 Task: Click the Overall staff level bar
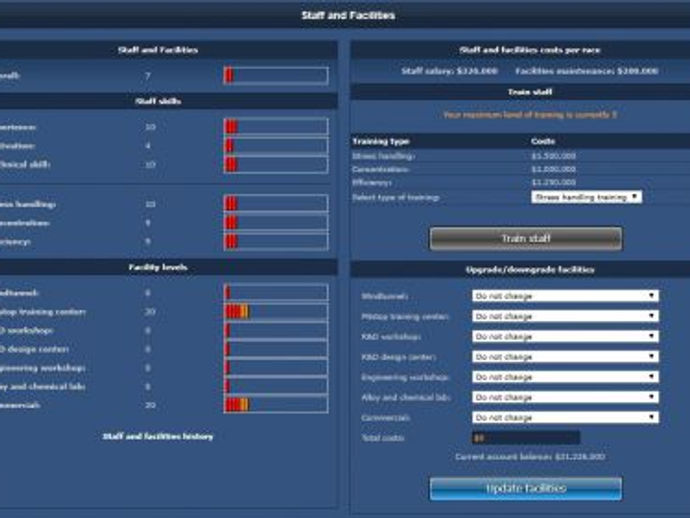pyautogui.click(x=276, y=76)
